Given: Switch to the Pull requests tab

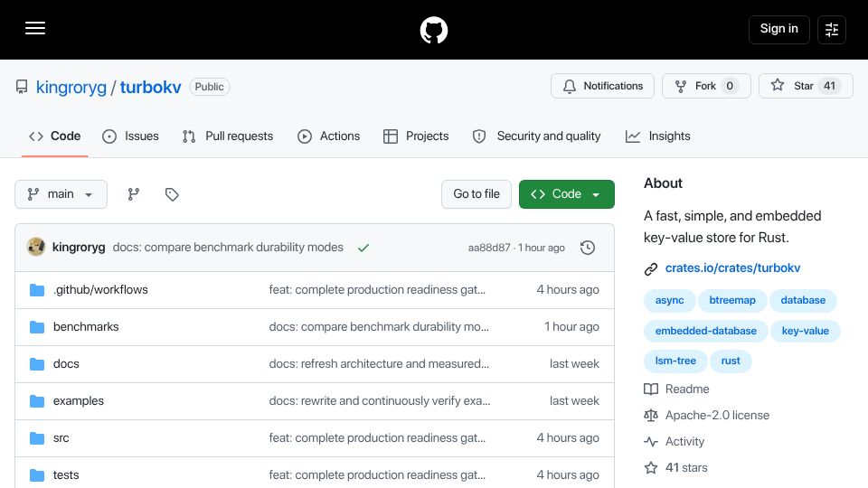Looking at the screenshot, I should (x=228, y=136).
